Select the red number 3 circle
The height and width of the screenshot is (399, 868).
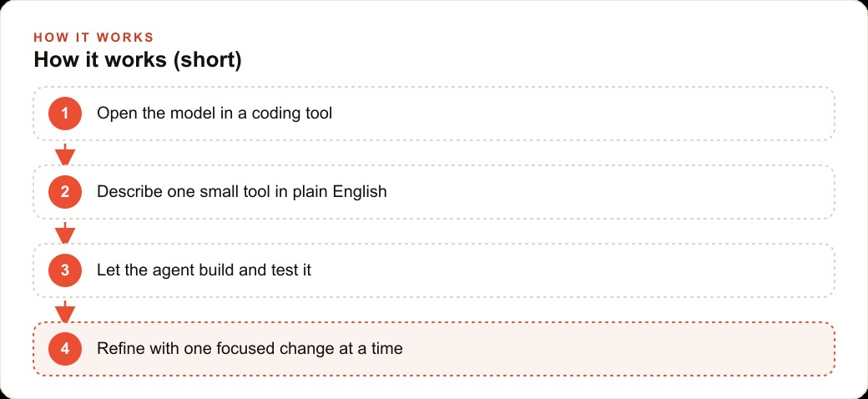point(65,270)
